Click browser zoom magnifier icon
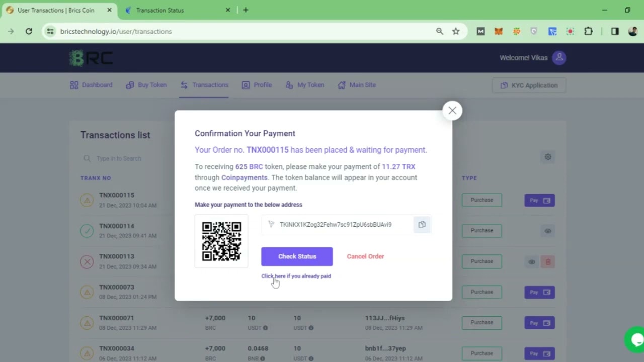Viewport: 644px width, 362px height. click(440, 31)
